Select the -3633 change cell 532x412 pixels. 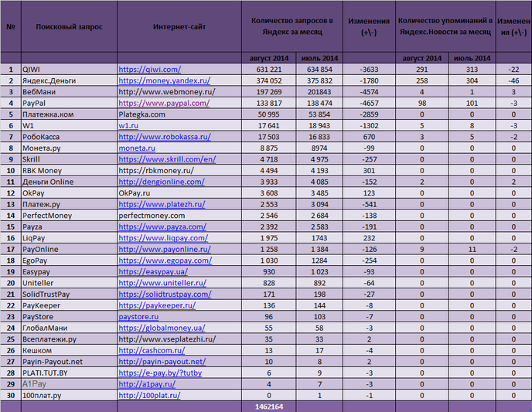(369, 69)
